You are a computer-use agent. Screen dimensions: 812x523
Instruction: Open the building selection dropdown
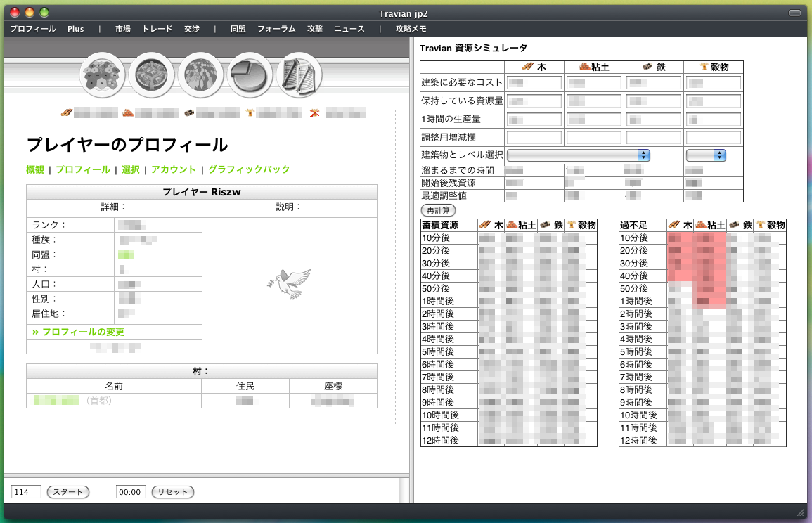coord(578,155)
